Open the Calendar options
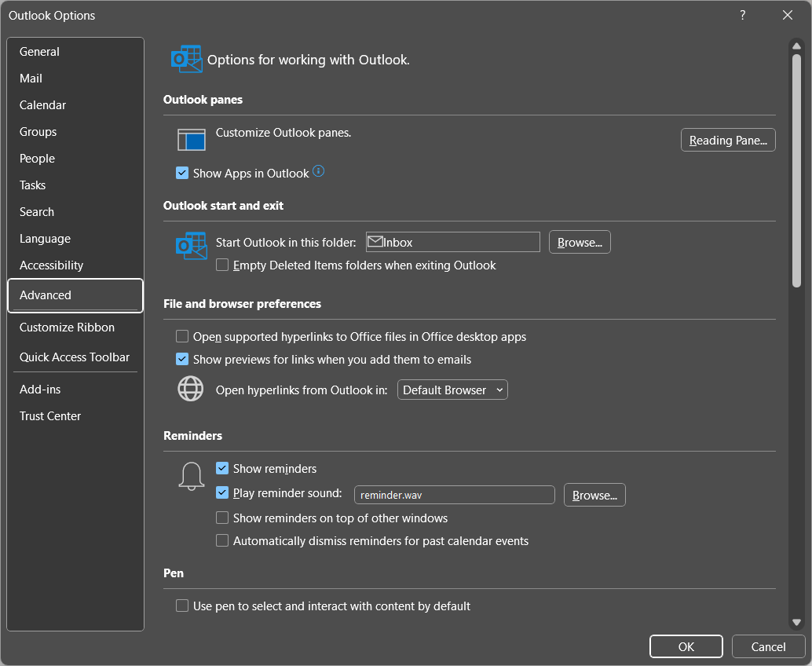 click(x=75, y=105)
